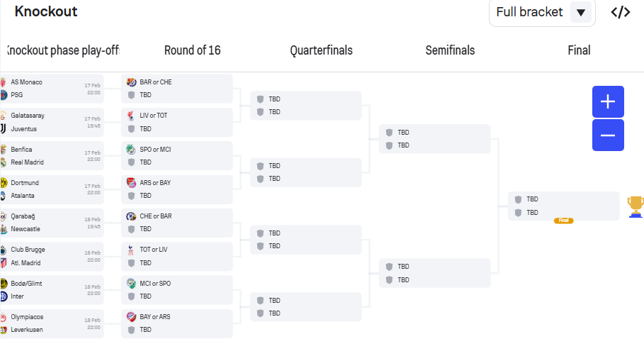Viewport: 644px width, 339px height.
Task: Open the SPO or MCI round of 16 tie
Action: 177,156
